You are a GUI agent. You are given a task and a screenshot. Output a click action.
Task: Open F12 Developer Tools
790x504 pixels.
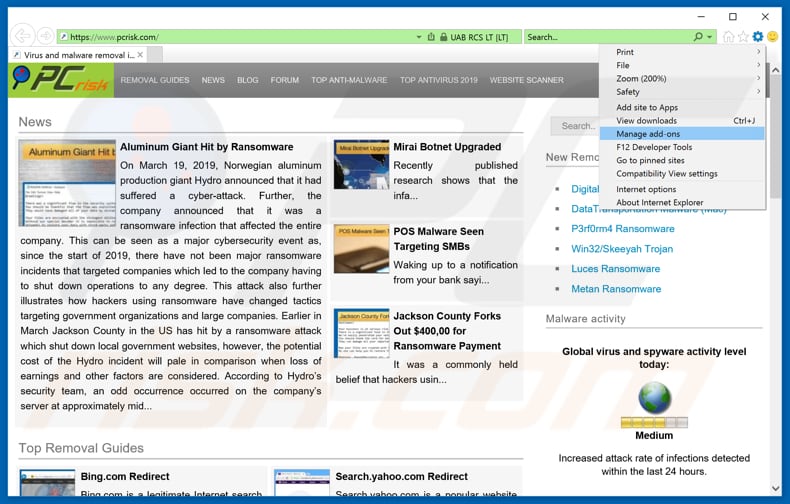tap(682, 147)
